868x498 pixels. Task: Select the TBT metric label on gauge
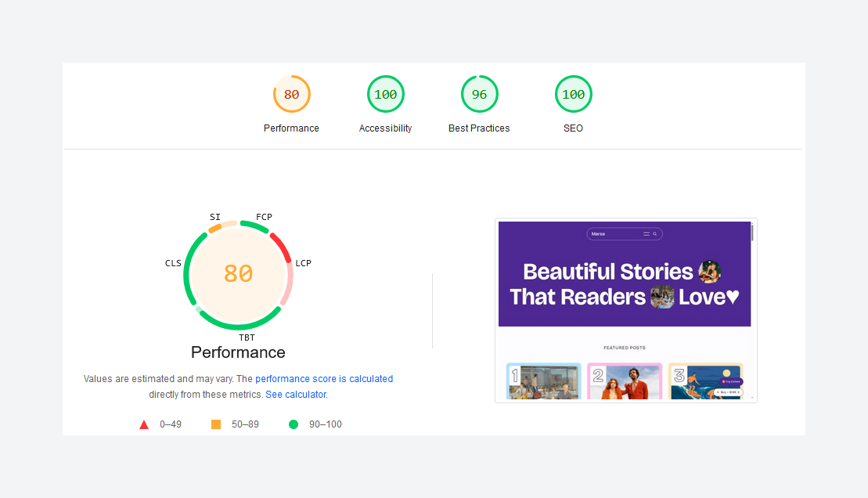(x=247, y=337)
